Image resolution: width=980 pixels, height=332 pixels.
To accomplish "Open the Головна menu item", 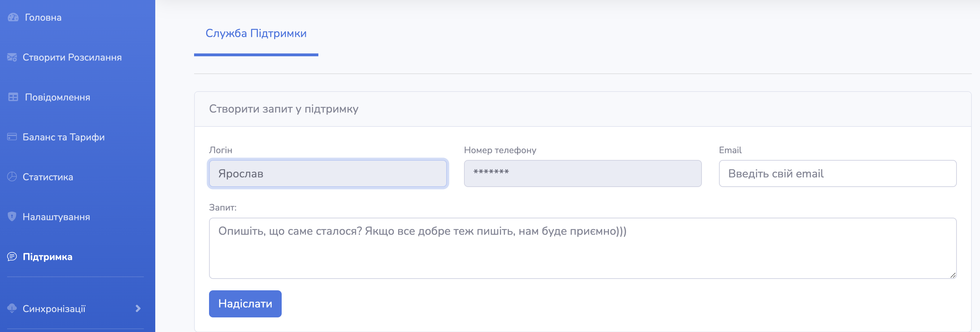I will (x=43, y=17).
